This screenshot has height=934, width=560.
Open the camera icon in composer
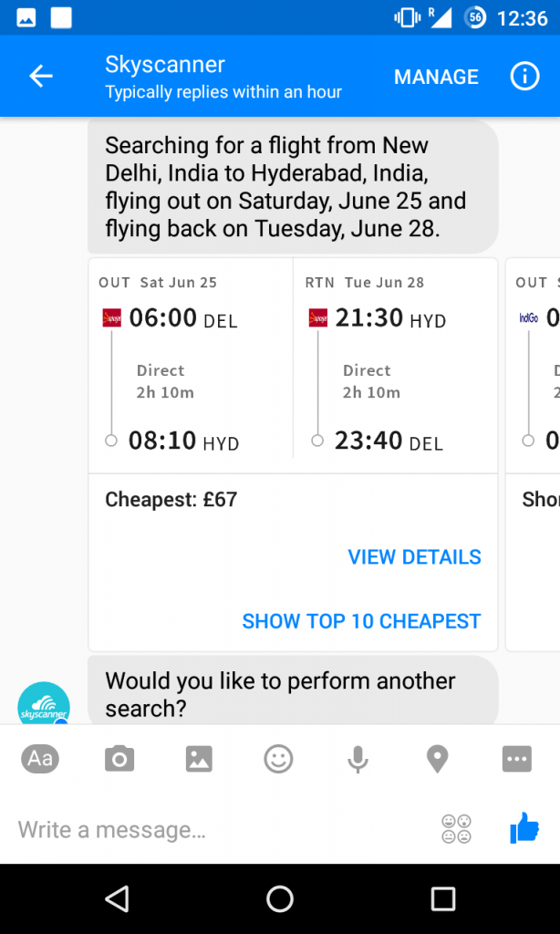[x=119, y=759]
